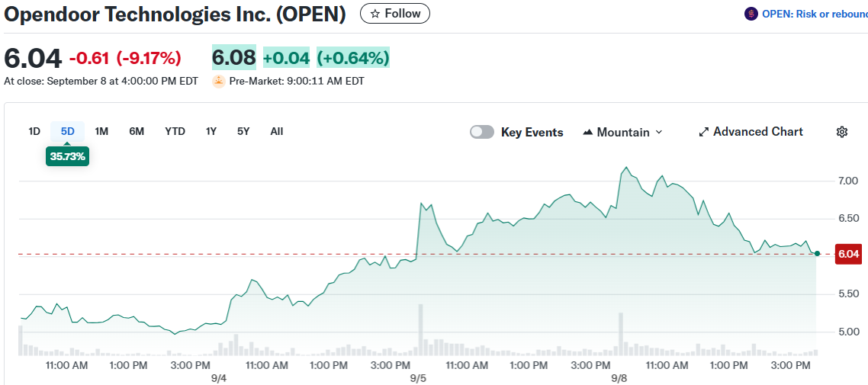Click the pre-market sunrise icon

219,82
